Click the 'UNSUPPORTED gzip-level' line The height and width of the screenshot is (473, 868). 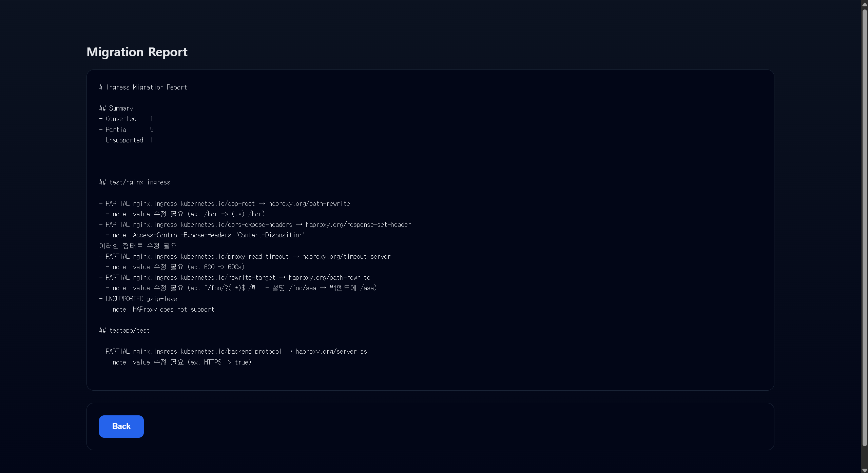[x=139, y=299]
